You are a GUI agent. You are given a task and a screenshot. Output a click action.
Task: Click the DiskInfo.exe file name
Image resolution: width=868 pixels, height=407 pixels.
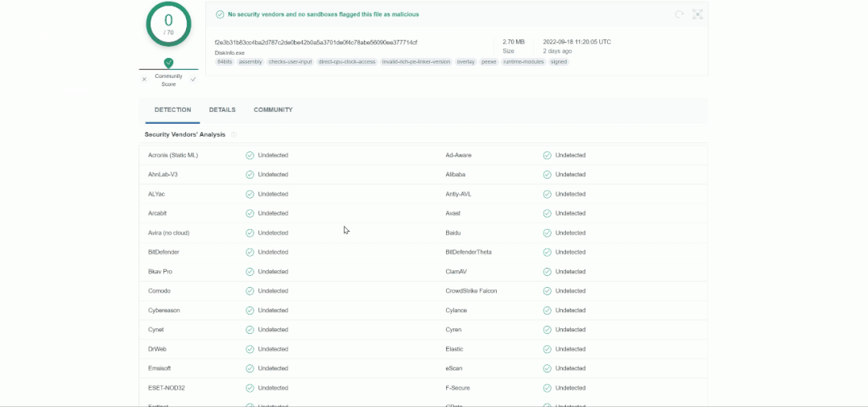coord(229,53)
